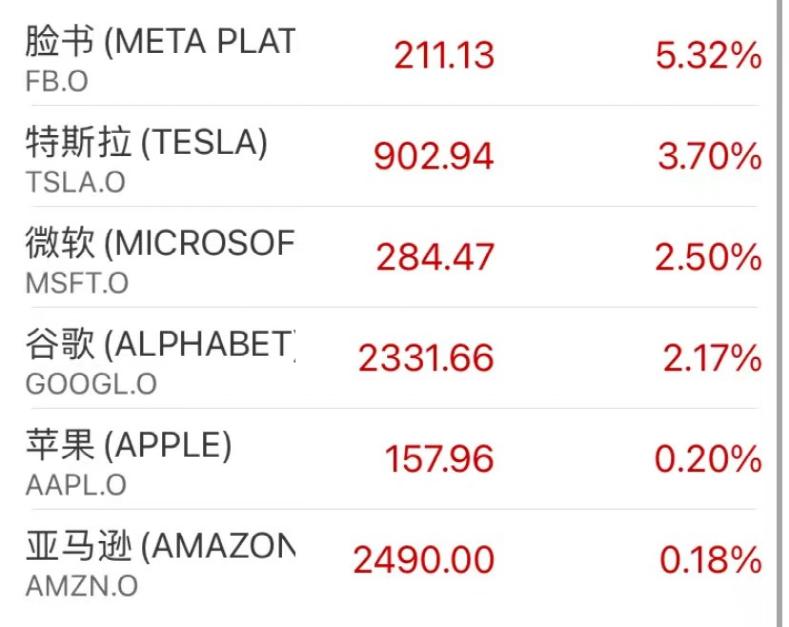This screenshot has width=789, height=627.
Task: Tap the 3.70% change percentage
Action: tap(708, 157)
